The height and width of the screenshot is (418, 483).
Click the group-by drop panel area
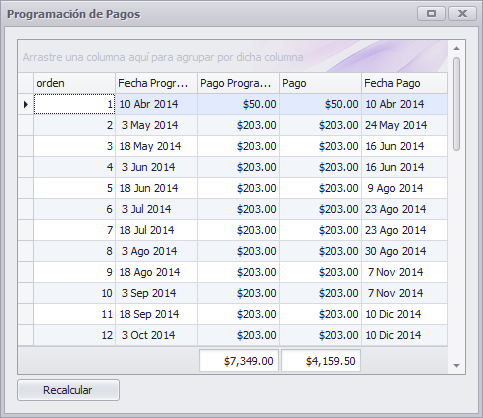coord(233,57)
